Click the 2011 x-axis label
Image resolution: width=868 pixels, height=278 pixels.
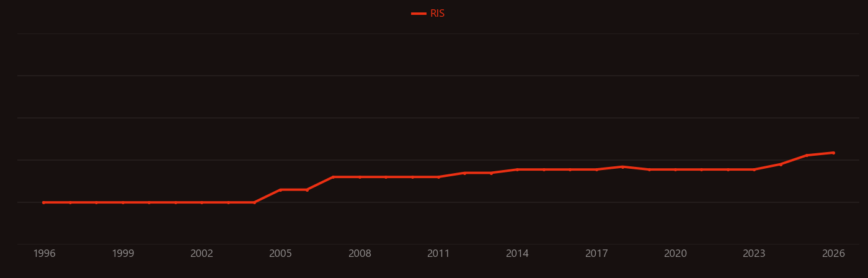click(438, 254)
